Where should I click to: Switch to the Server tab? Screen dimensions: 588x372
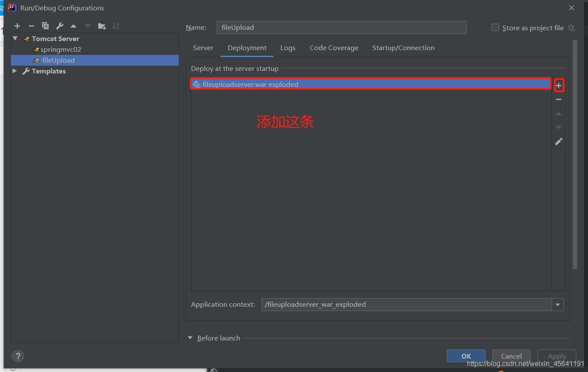[x=203, y=48]
